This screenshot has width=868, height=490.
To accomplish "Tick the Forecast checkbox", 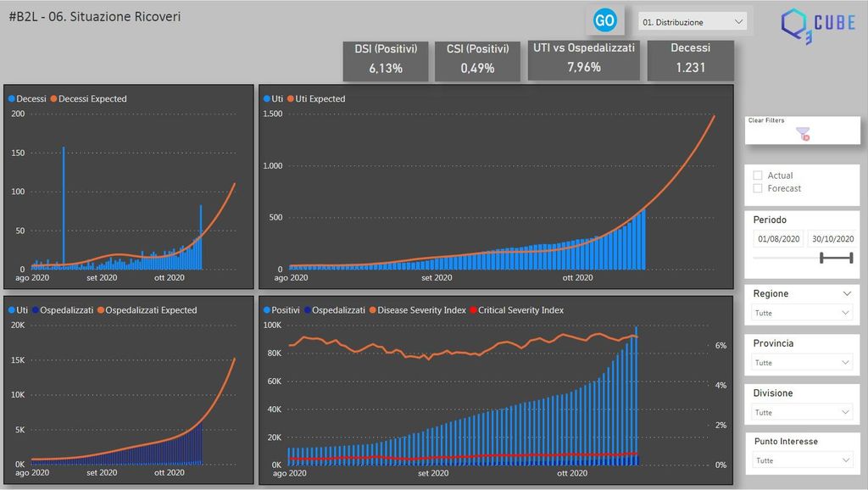I will pos(758,188).
